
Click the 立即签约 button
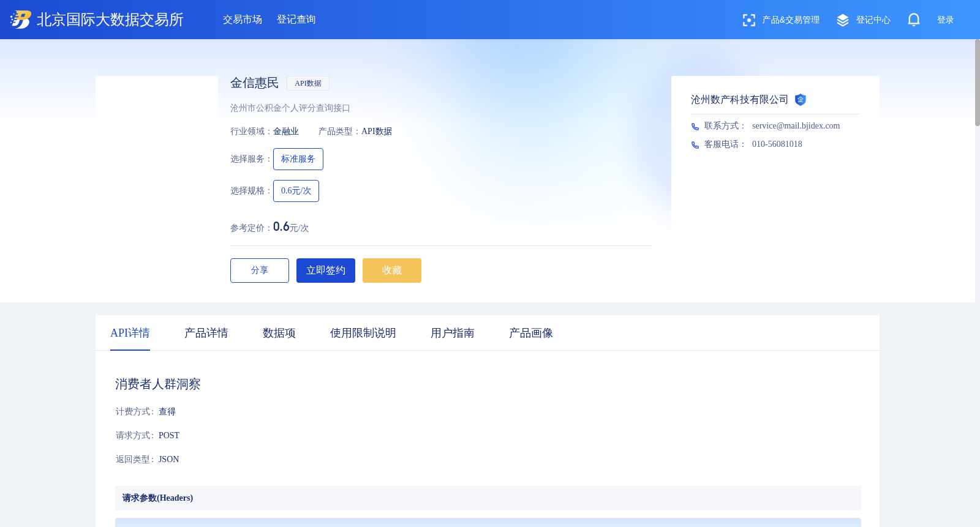point(326,271)
